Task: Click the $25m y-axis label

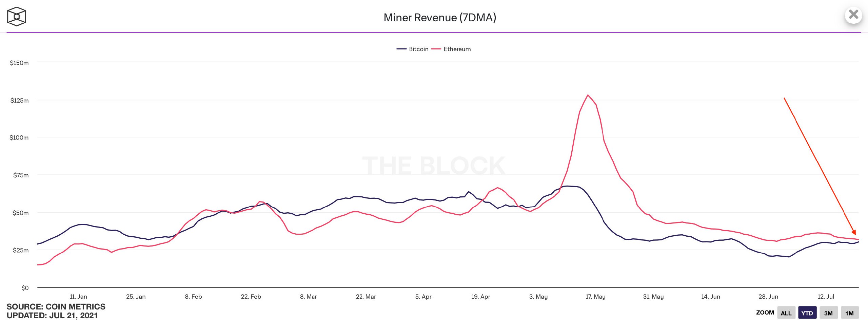Action: [21, 251]
